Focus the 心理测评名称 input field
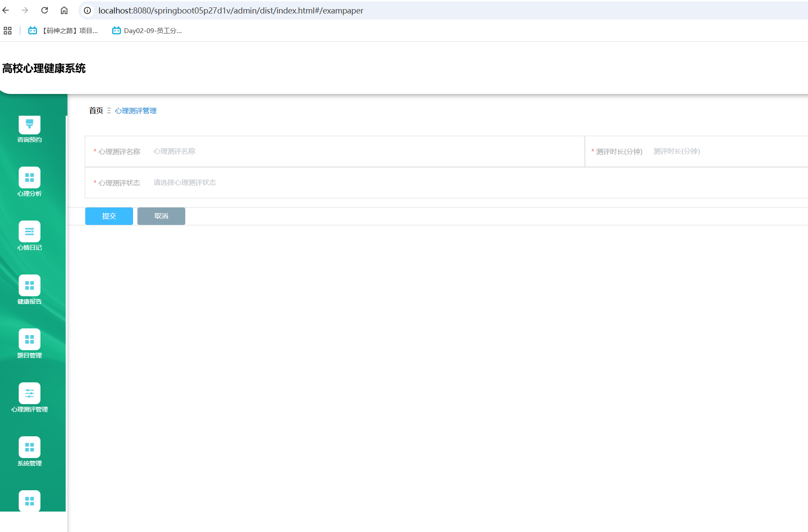 pos(365,151)
